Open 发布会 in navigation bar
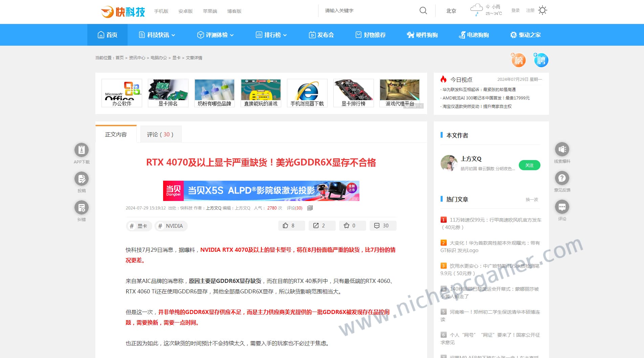Viewport: 644px width, 358px height. pyautogui.click(x=321, y=35)
